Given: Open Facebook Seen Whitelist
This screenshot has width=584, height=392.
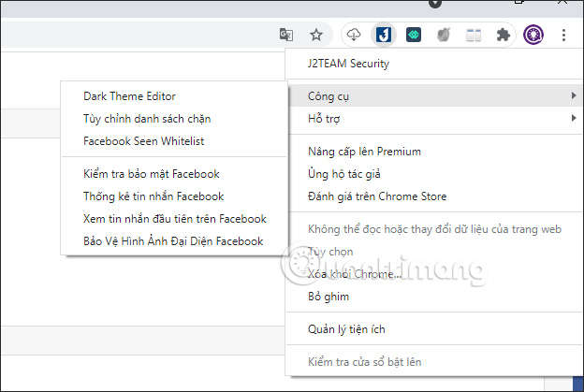Looking at the screenshot, I should pos(174,140).
